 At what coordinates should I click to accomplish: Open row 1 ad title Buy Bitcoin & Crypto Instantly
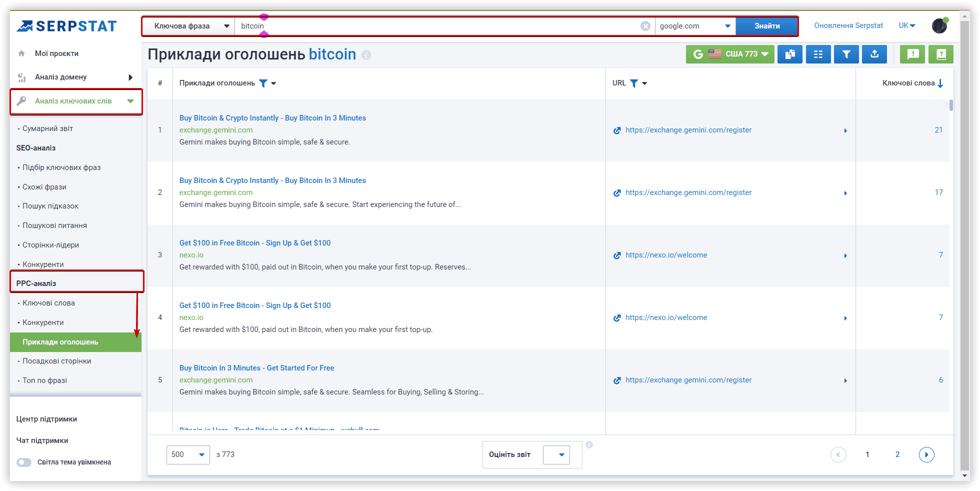(x=272, y=118)
